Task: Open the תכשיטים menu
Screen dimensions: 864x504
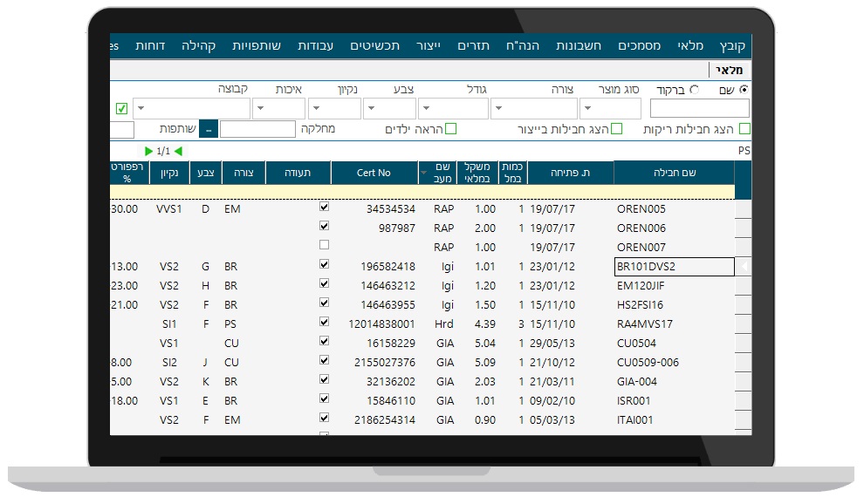Action: coord(374,45)
